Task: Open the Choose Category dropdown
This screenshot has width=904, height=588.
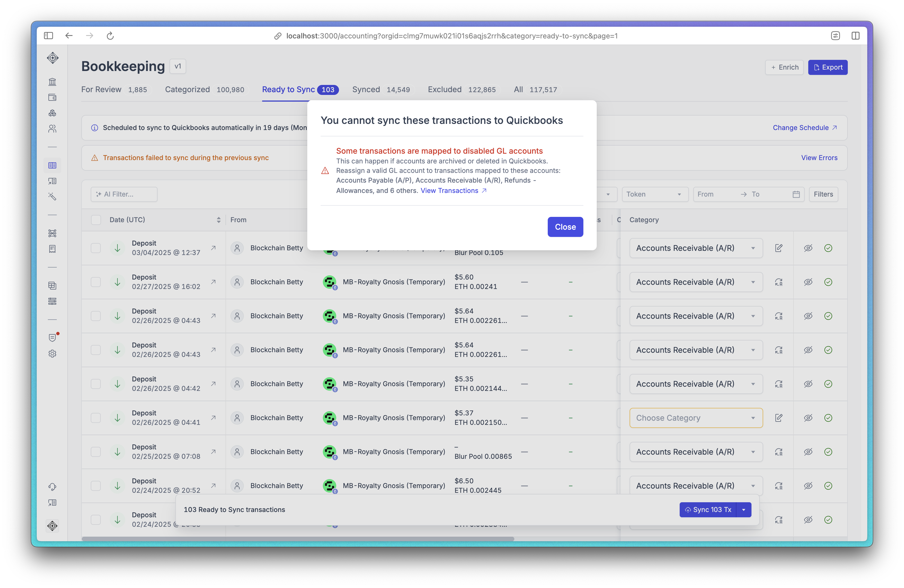Action: tap(696, 418)
